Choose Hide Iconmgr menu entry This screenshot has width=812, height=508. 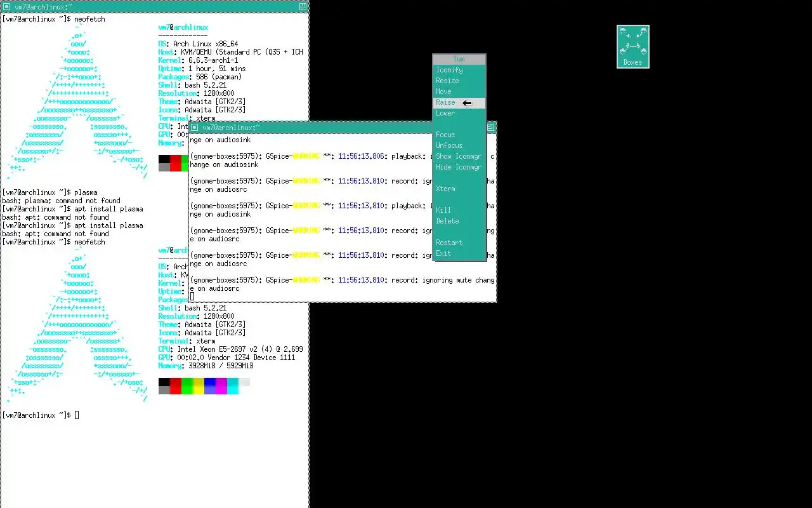(459, 168)
